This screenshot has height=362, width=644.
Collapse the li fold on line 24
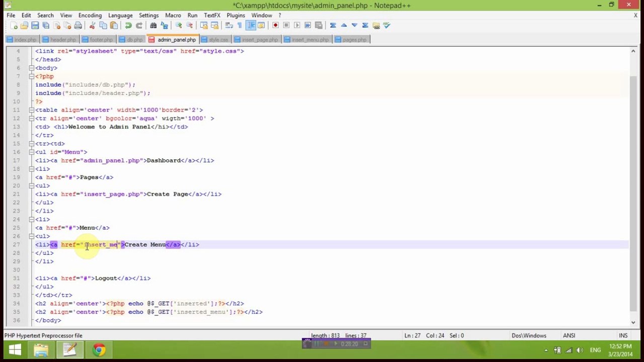pos(31,219)
